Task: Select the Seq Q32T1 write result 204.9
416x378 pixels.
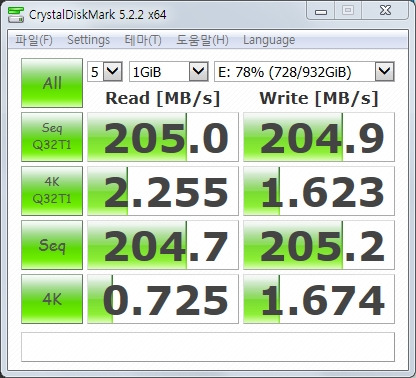Action: (x=319, y=137)
